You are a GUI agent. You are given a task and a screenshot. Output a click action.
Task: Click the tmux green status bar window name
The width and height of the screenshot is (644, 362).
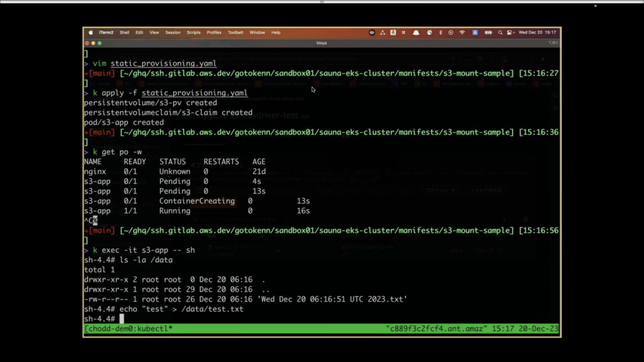[x=154, y=329]
